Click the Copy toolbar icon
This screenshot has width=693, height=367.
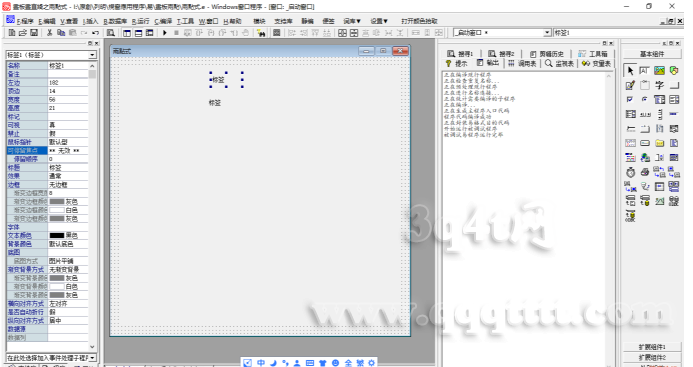point(61,33)
